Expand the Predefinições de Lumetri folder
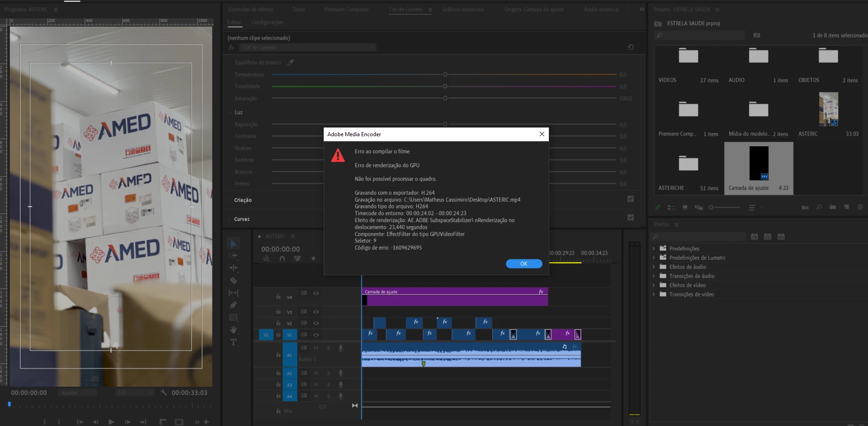 tap(654, 258)
